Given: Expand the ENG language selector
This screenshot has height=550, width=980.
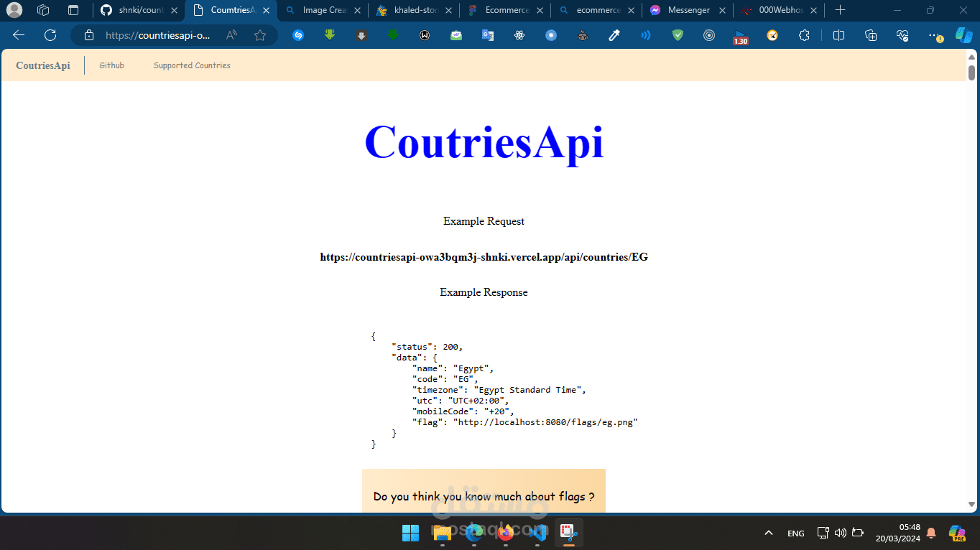Looking at the screenshot, I should (795, 533).
